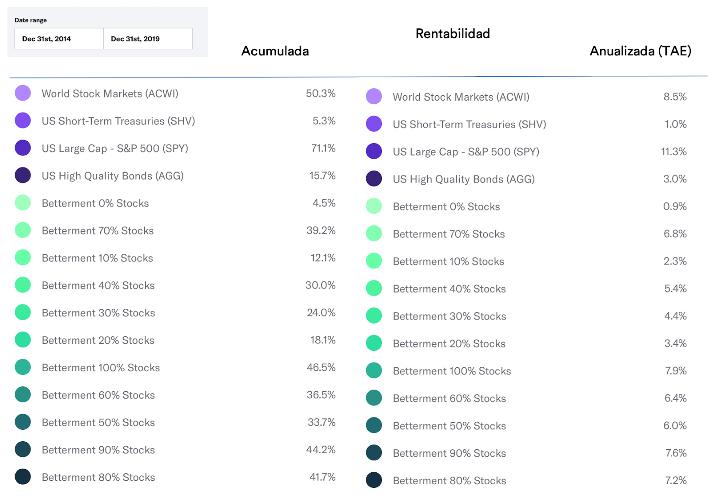714x498 pixels.
Task: Select Betterment 70% Stocks label in Acumulada list
Action: tap(97, 231)
